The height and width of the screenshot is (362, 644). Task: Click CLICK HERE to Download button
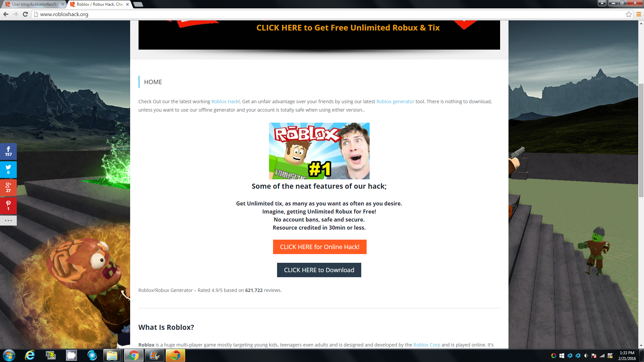[319, 270]
